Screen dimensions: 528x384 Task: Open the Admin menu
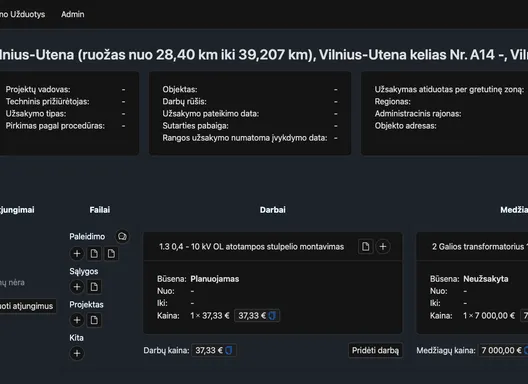73,14
